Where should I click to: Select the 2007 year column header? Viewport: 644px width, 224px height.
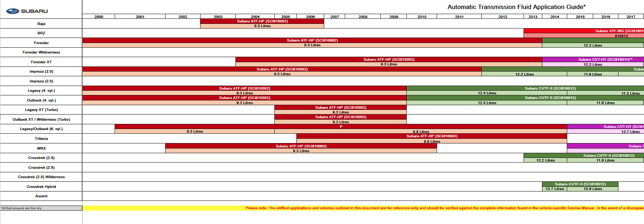click(x=335, y=17)
